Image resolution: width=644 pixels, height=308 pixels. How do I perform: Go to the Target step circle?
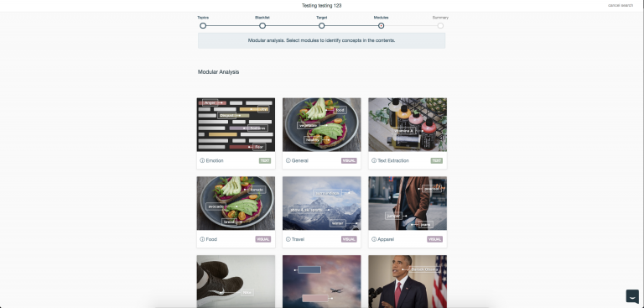[x=322, y=25]
